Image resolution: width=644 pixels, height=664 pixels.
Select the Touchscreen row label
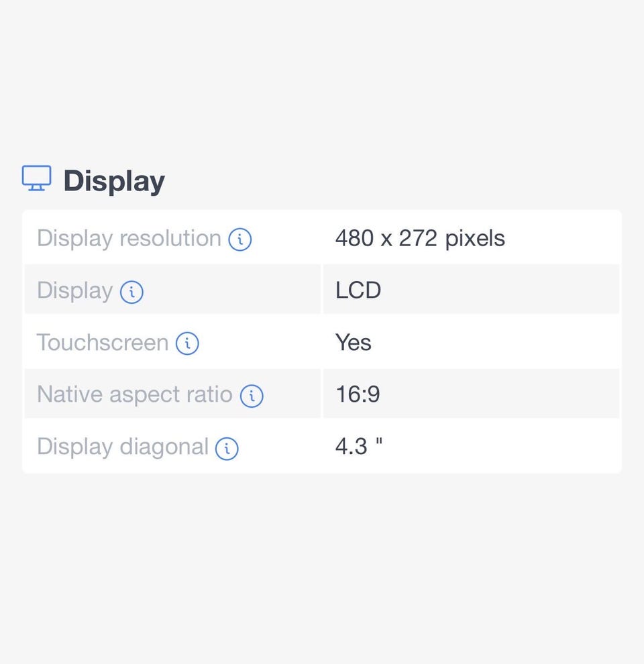pyautogui.click(x=102, y=343)
